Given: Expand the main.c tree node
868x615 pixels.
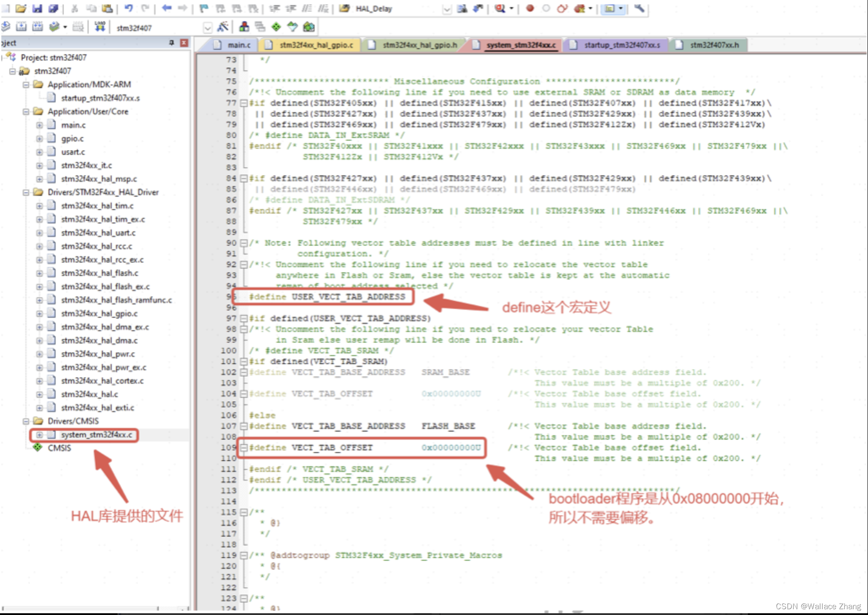Looking at the screenshot, I should [39, 125].
